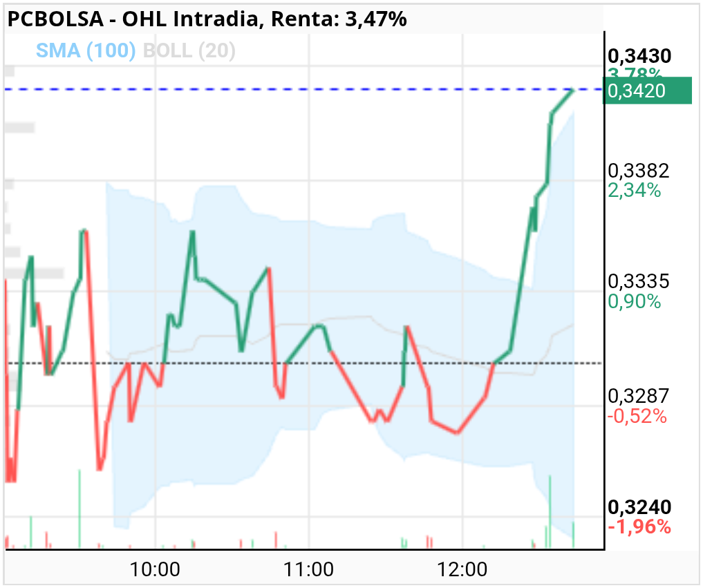This screenshot has height=588, width=703.
Task: Click the -1,96% percentage label
Action: [x=639, y=527]
